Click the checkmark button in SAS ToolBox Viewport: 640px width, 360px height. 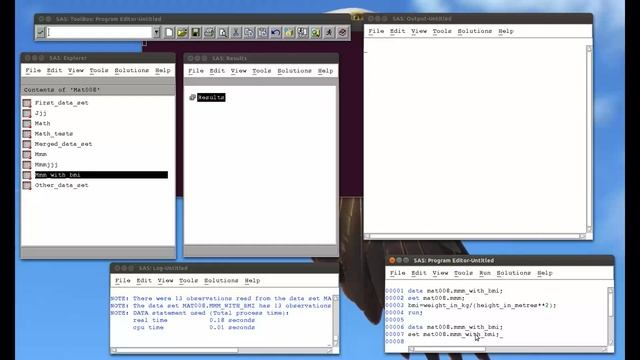click(40, 32)
